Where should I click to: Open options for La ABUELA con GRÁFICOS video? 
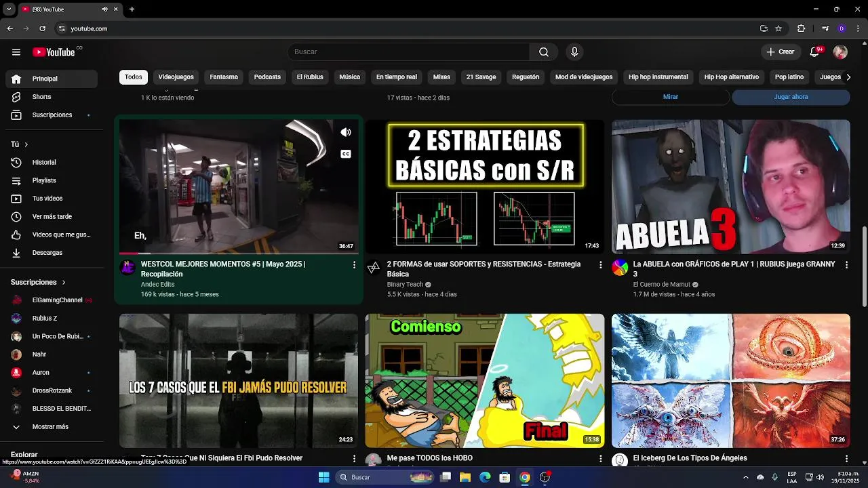click(846, 265)
